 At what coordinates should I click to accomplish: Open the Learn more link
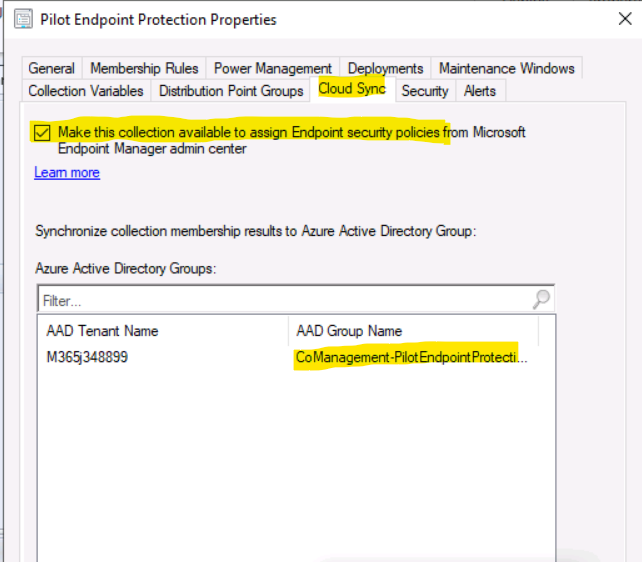click(67, 172)
